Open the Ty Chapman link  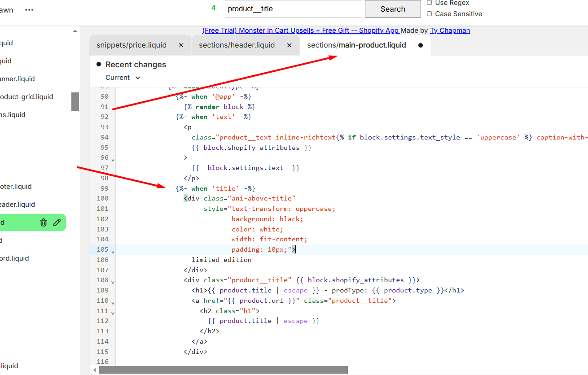[x=450, y=31]
